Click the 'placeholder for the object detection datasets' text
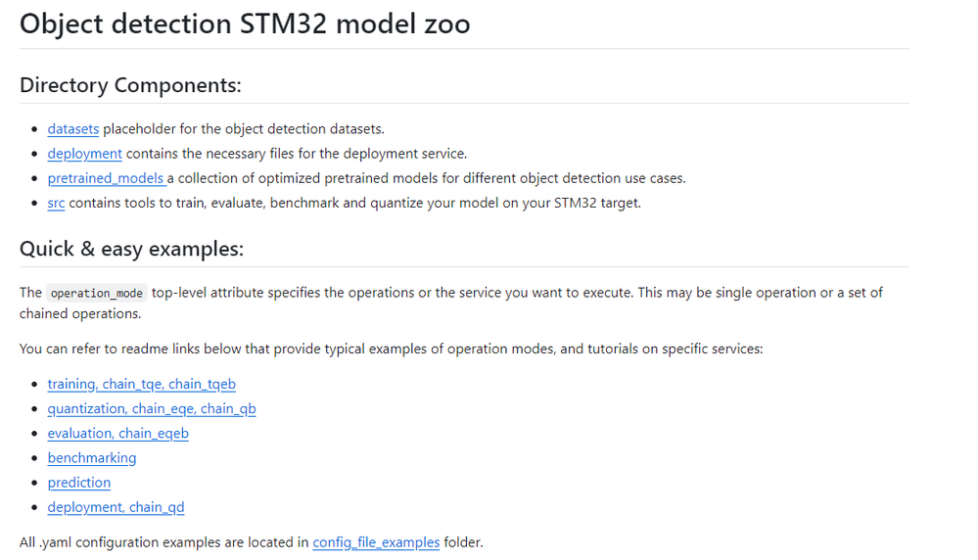This screenshot has width=978, height=560. 245,129
